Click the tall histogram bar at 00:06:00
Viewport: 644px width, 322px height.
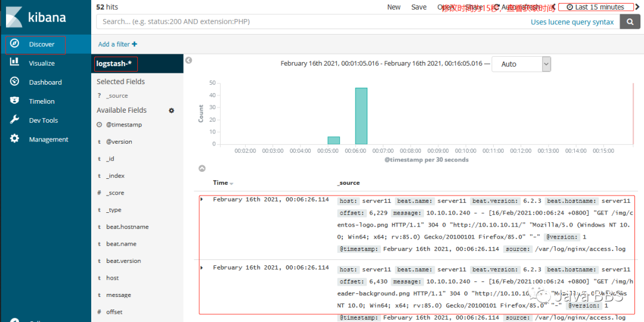coord(361,116)
